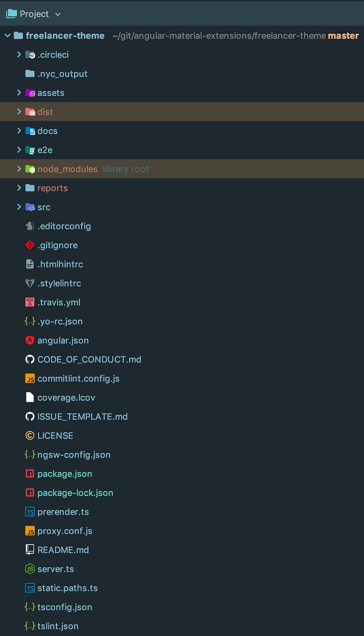The image size is (364, 636).
Task: Click the TypeScript icon next to prerender.ts
Action: (x=29, y=512)
